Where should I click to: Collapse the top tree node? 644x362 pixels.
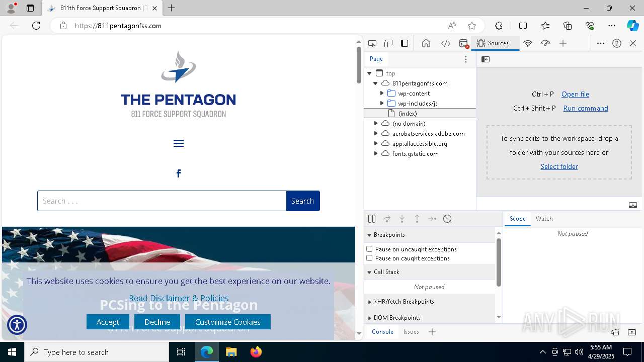(370, 73)
